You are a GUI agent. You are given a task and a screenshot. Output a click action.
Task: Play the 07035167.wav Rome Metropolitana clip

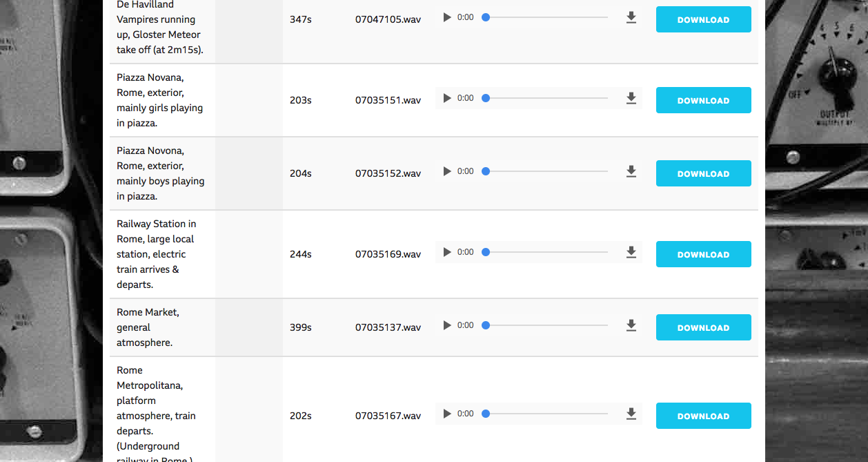point(447,414)
